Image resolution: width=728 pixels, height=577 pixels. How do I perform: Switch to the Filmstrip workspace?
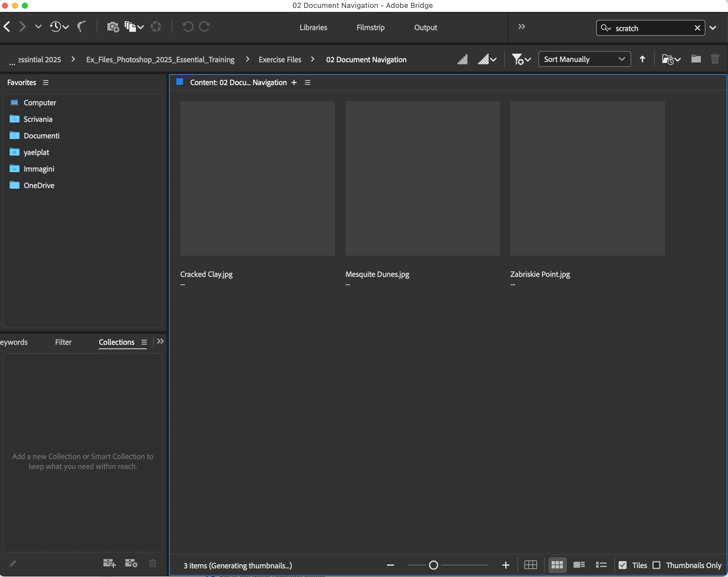pos(370,27)
